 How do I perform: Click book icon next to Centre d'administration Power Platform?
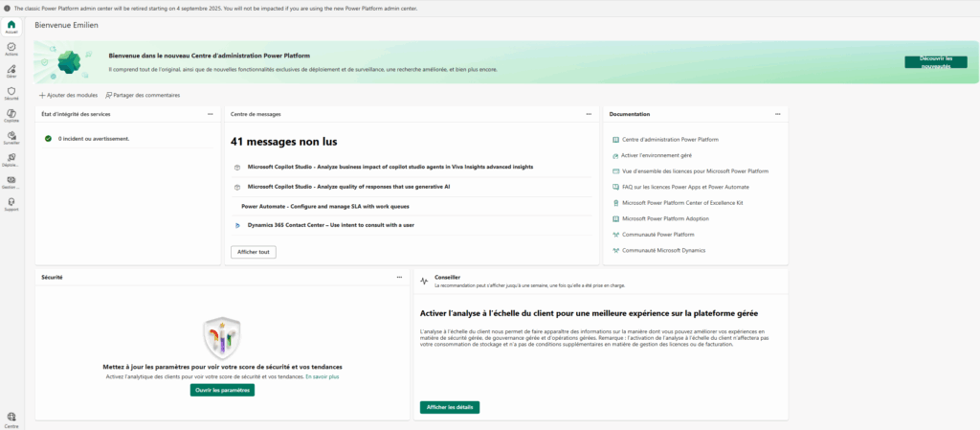615,140
